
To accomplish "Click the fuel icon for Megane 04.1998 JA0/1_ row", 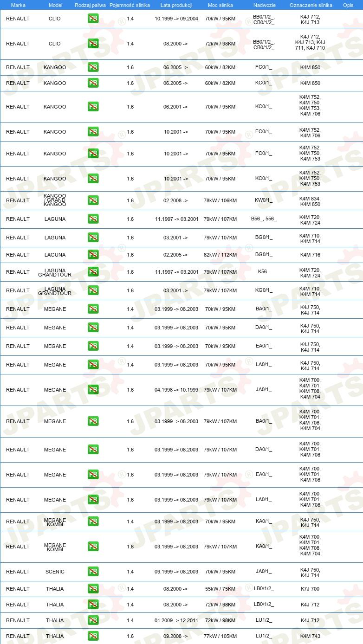I will click(93, 390).
